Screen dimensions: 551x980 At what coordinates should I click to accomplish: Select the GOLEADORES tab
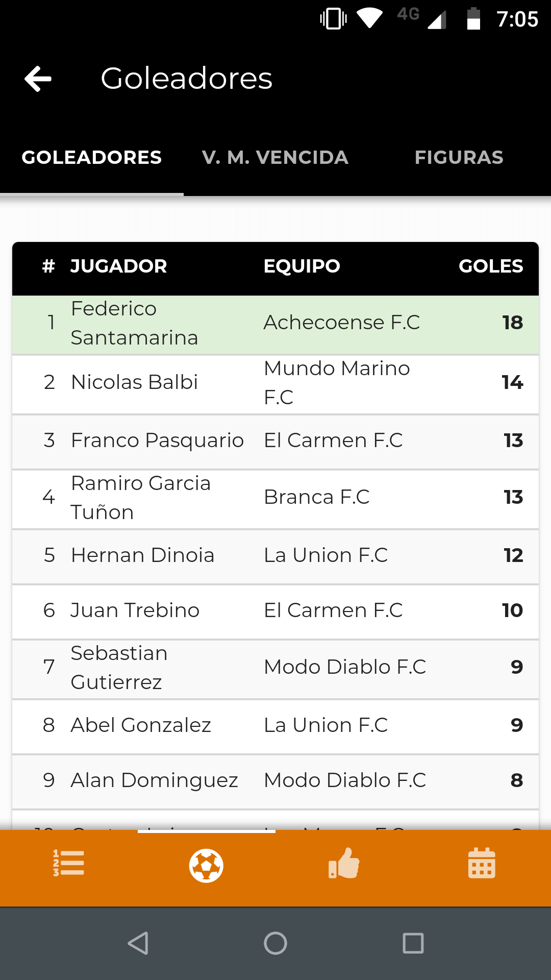(x=92, y=158)
